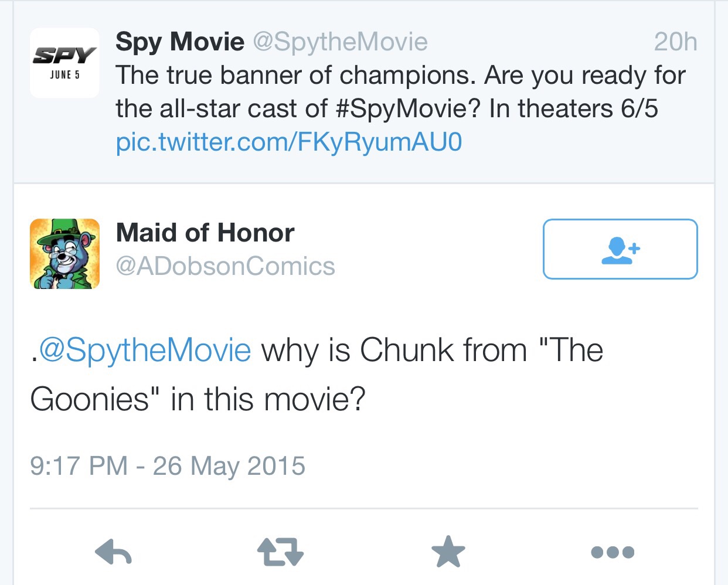The height and width of the screenshot is (585, 728).
Task: Open the @SpytheMovie handle in header tweet
Action: click(341, 42)
